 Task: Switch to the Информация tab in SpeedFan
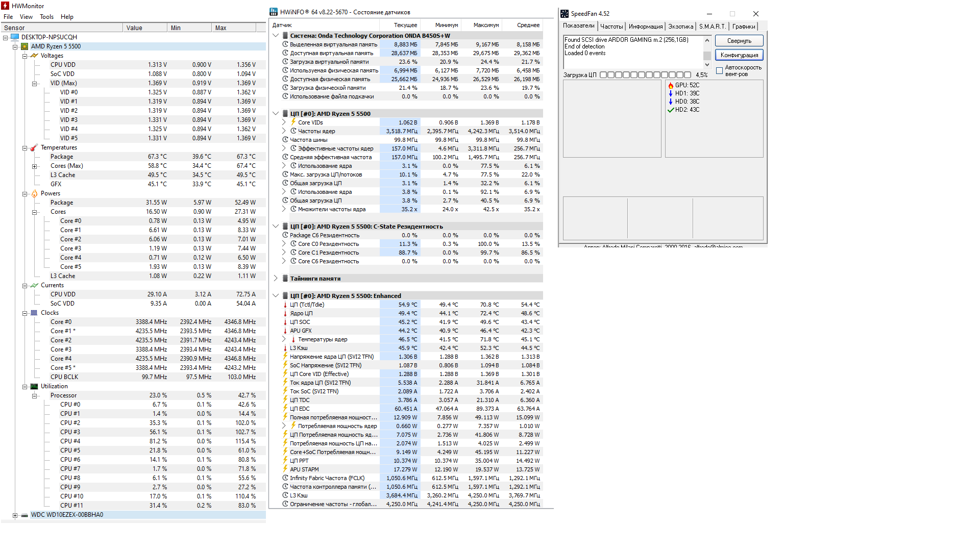pyautogui.click(x=646, y=27)
